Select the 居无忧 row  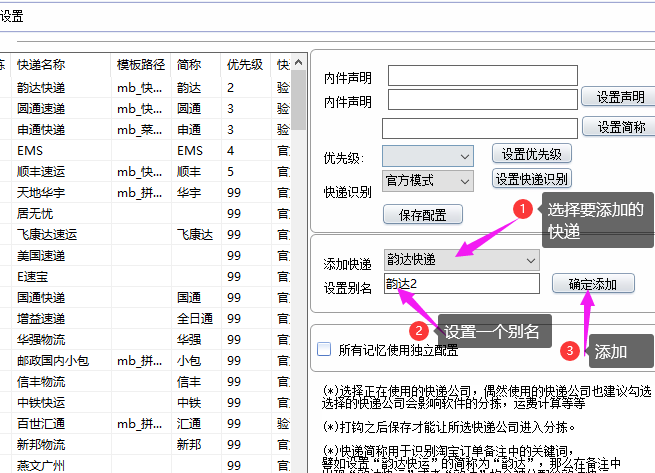(35, 214)
